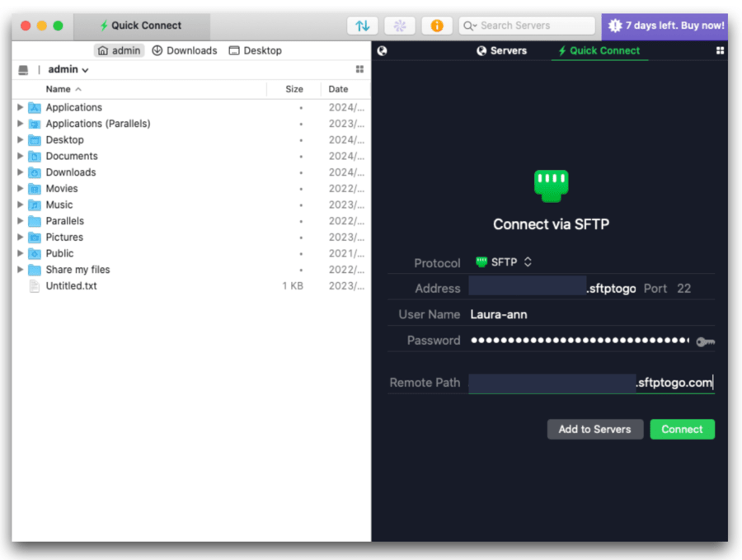Open the activity spinner toolbar icon
Image resolution: width=742 pixels, height=560 pixels.
(x=399, y=26)
